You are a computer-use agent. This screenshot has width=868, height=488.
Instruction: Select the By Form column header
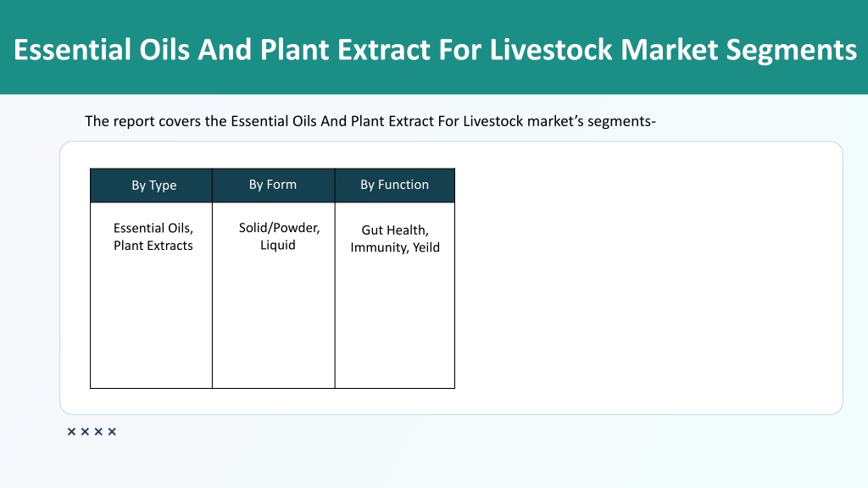click(274, 186)
